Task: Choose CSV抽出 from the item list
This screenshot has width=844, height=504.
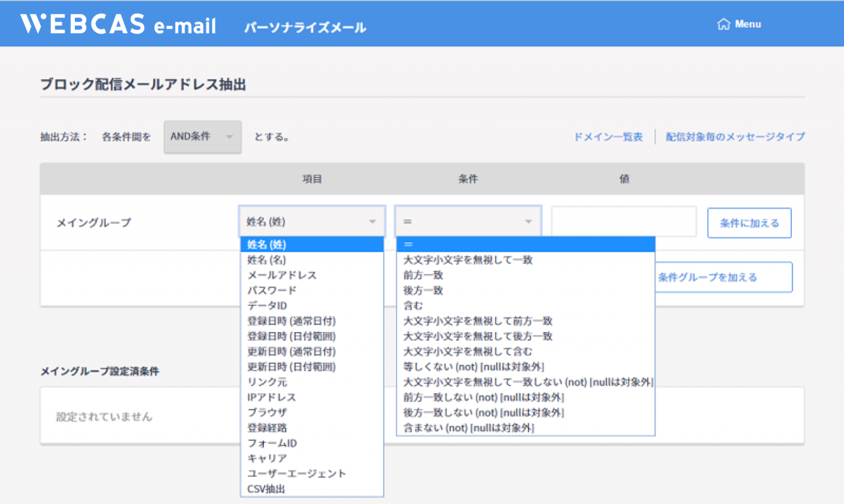Action: (x=312, y=489)
